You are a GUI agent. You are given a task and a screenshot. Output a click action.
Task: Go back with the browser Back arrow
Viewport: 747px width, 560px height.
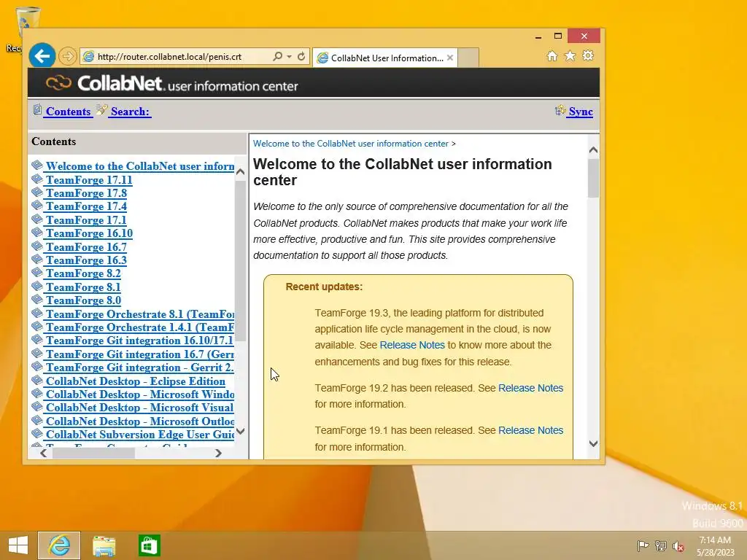pos(42,55)
